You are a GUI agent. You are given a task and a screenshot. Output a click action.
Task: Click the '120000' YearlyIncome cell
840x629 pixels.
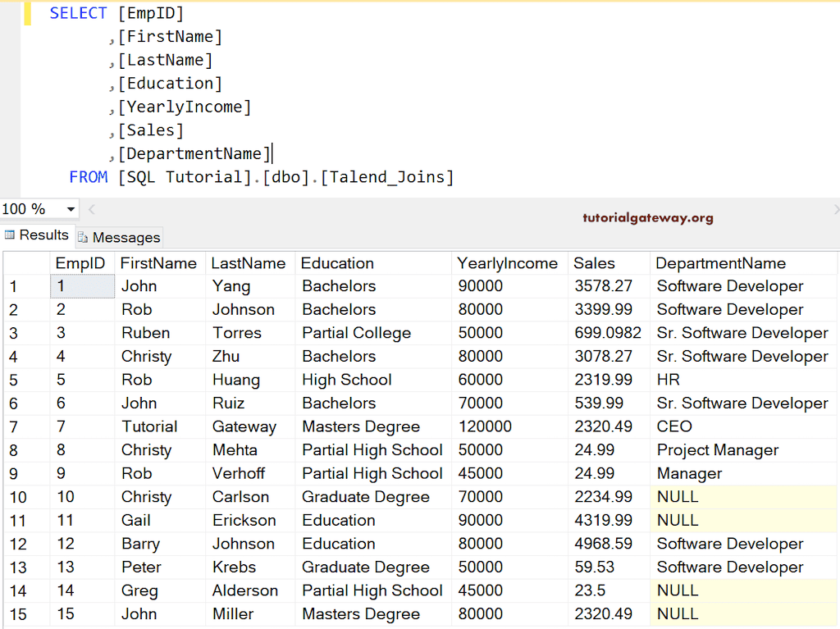click(x=509, y=426)
